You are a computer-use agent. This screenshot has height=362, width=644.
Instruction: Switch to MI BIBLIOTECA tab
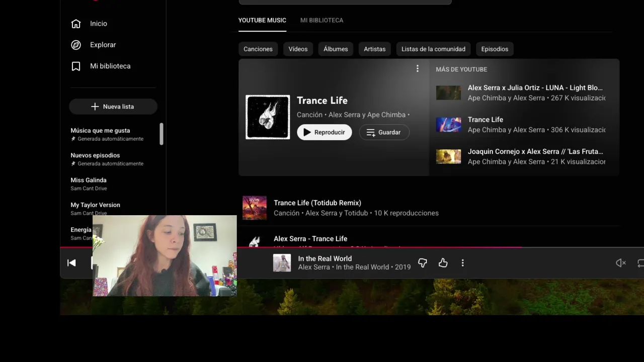321,20
